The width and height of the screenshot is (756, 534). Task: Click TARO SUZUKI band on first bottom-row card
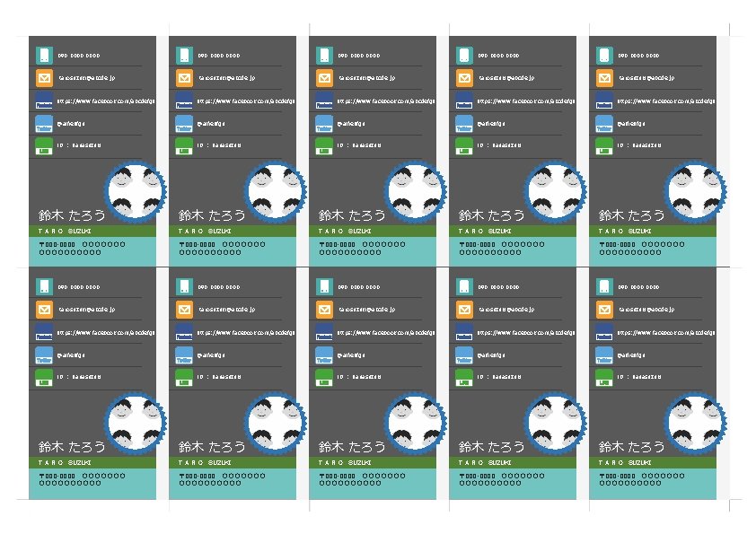click(x=92, y=462)
